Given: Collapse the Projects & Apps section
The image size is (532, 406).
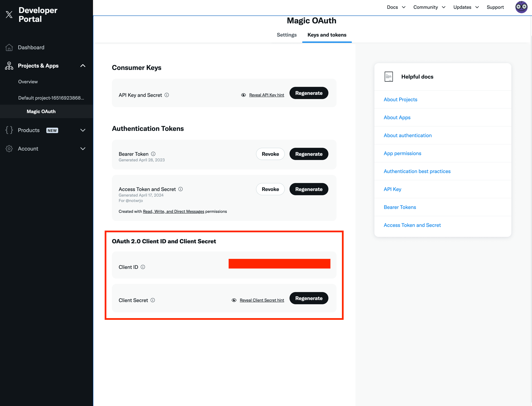Looking at the screenshot, I should [x=83, y=66].
